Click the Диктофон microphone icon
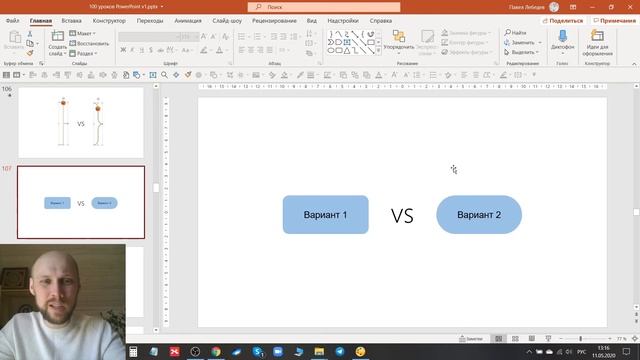The height and width of the screenshot is (360, 640). coord(562,36)
